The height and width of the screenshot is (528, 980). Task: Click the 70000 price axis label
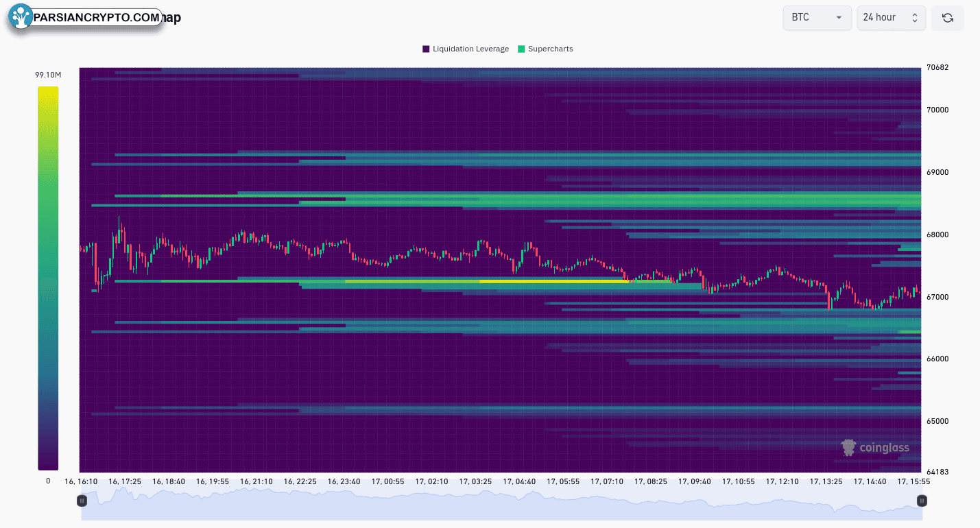click(x=937, y=110)
